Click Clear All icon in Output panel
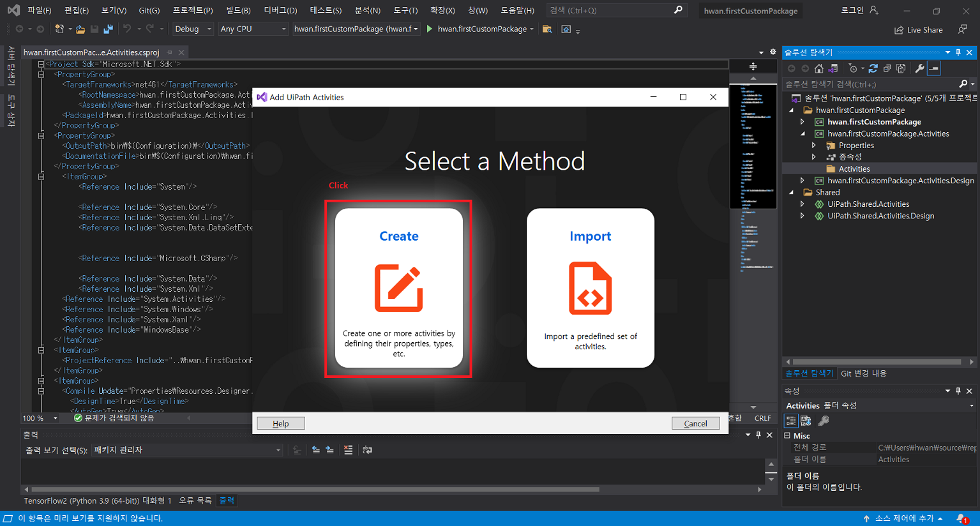This screenshot has width=980, height=526. [348, 450]
